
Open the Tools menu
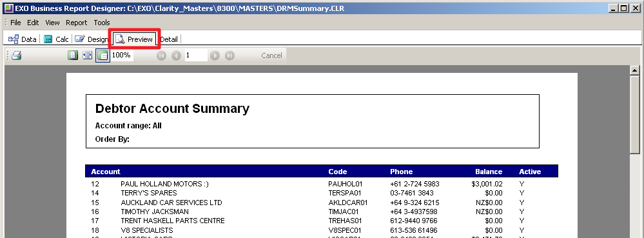coord(102,23)
